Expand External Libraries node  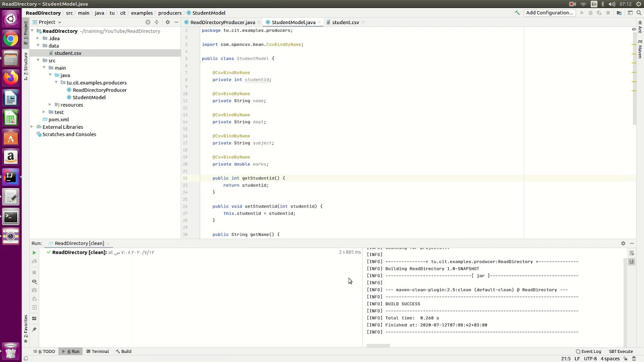32,127
